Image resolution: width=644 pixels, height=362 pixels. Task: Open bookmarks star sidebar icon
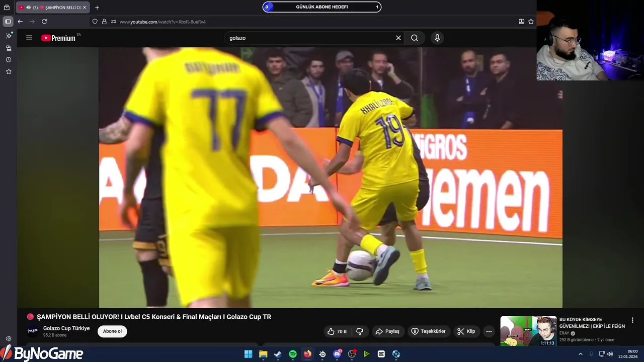[9, 72]
